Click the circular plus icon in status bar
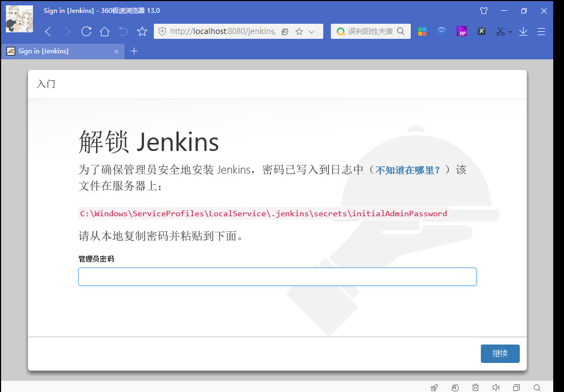This screenshot has width=564, height=392. pos(455,388)
